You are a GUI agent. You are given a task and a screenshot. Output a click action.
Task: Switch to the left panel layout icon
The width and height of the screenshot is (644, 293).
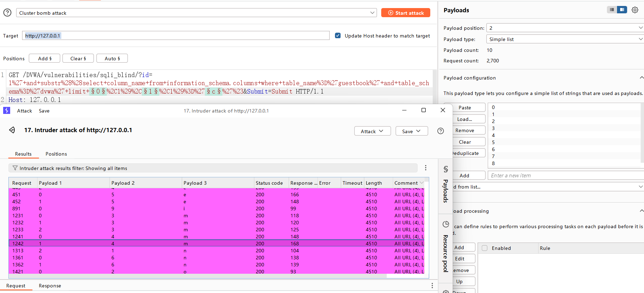click(612, 10)
